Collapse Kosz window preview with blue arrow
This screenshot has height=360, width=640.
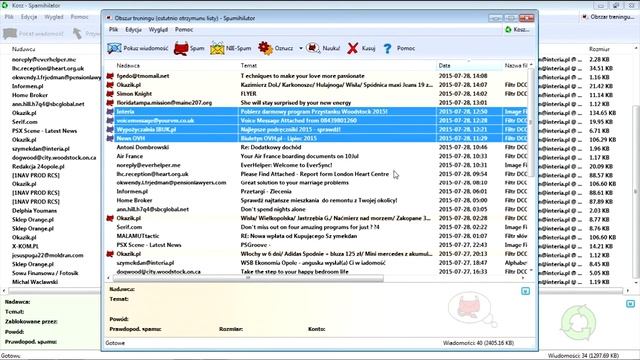coord(631,304)
